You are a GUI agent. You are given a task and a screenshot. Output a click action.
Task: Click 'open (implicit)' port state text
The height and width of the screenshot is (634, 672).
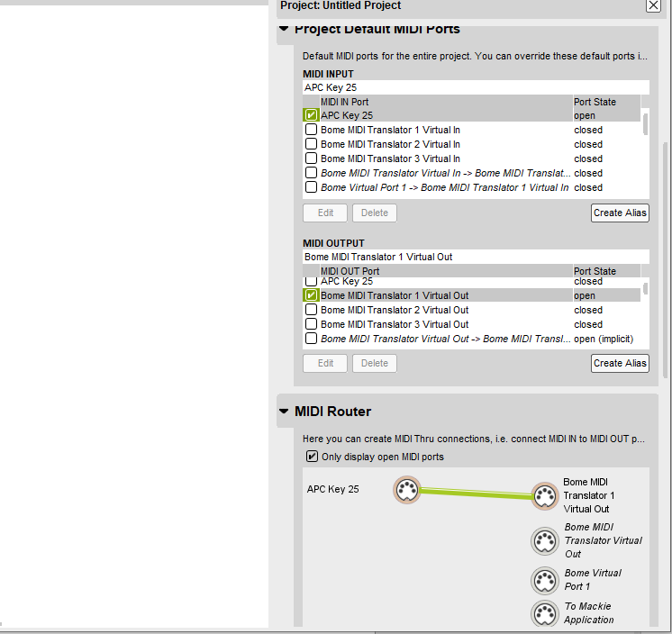tap(604, 339)
